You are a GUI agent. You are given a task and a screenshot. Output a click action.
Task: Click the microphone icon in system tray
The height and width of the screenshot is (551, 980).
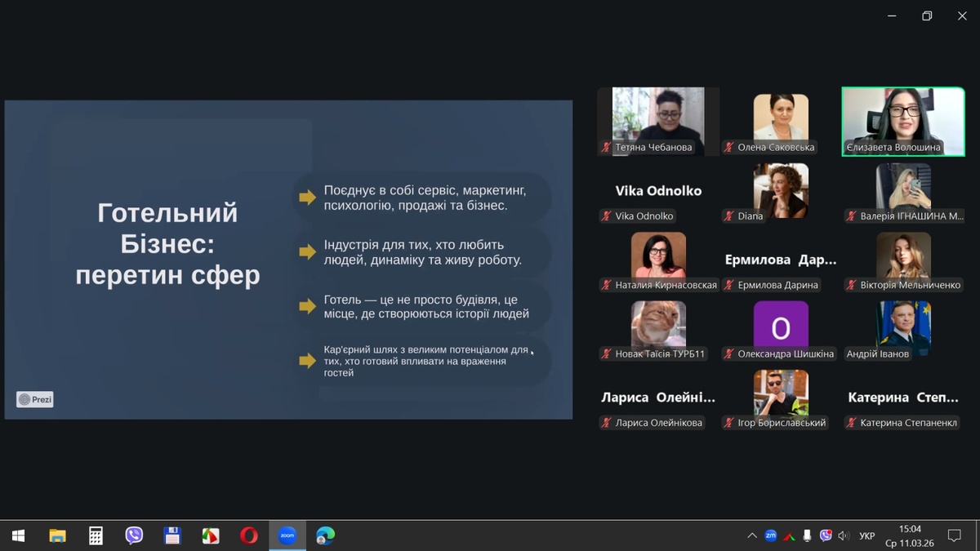coord(807,535)
